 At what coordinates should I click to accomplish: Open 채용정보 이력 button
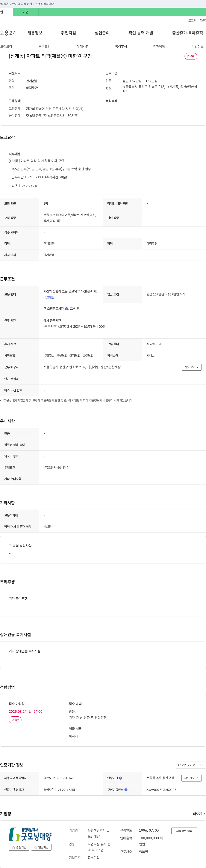[x=184, y=831]
